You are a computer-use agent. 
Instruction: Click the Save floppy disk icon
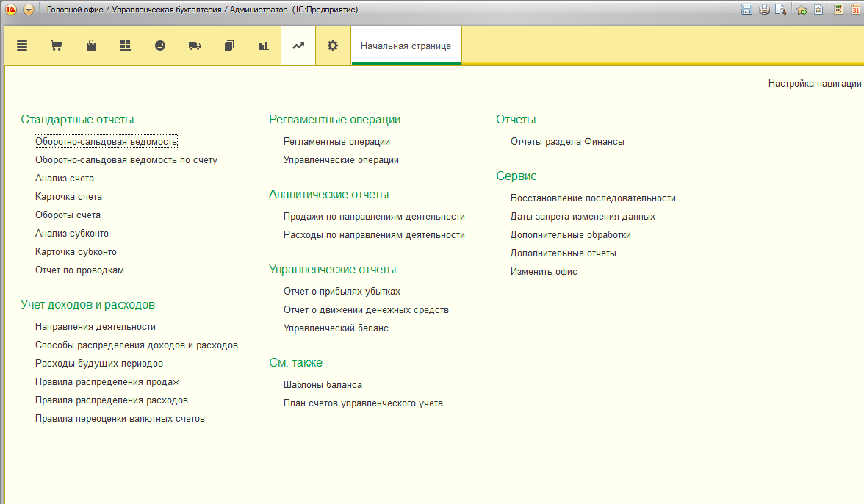(x=746, y=10)
